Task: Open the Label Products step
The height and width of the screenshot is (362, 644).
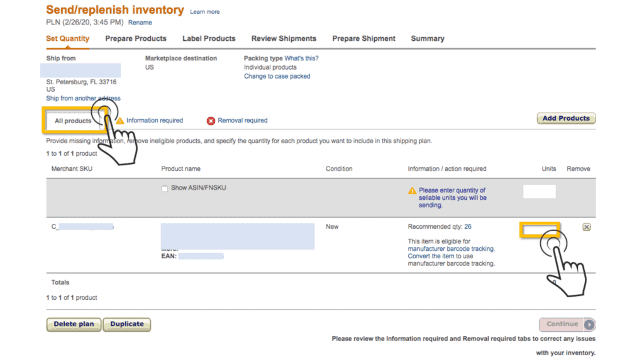Action: pyautogui.click(x=209, y=38)
